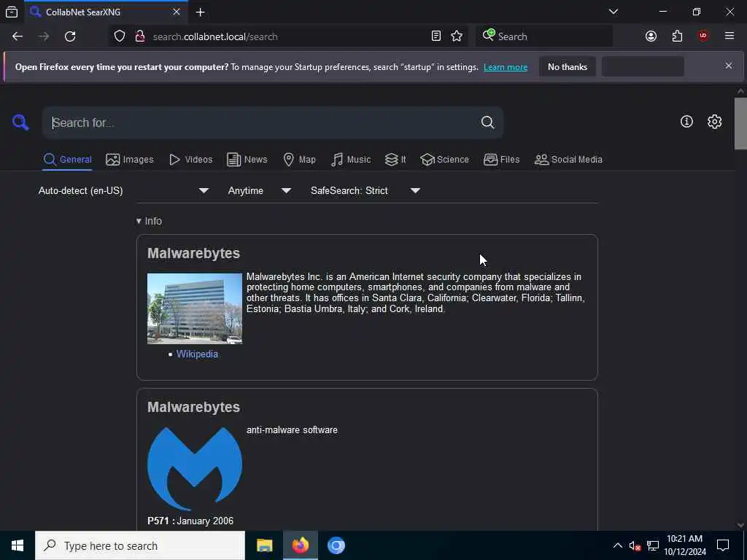Viewport: 747px width, 560px height.
Task: Click the page vertical scrollbar thumb
Action: coord(740,123)
